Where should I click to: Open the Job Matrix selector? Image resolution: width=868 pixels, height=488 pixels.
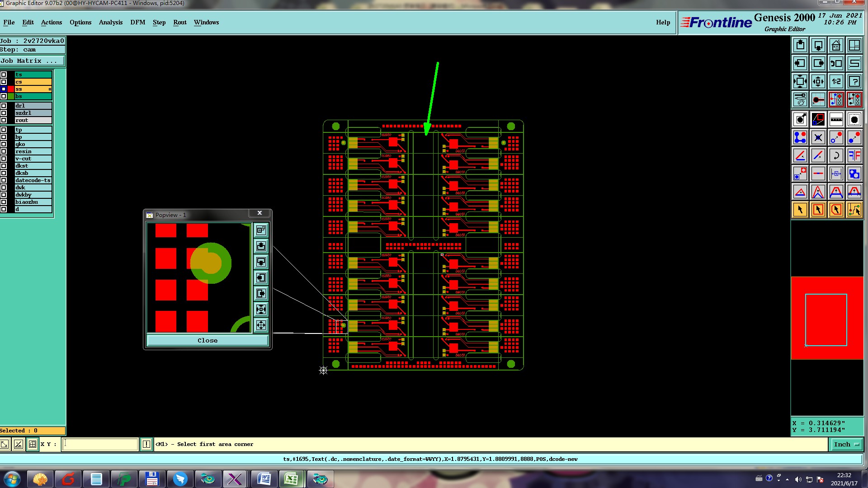(x=32, y=61)
